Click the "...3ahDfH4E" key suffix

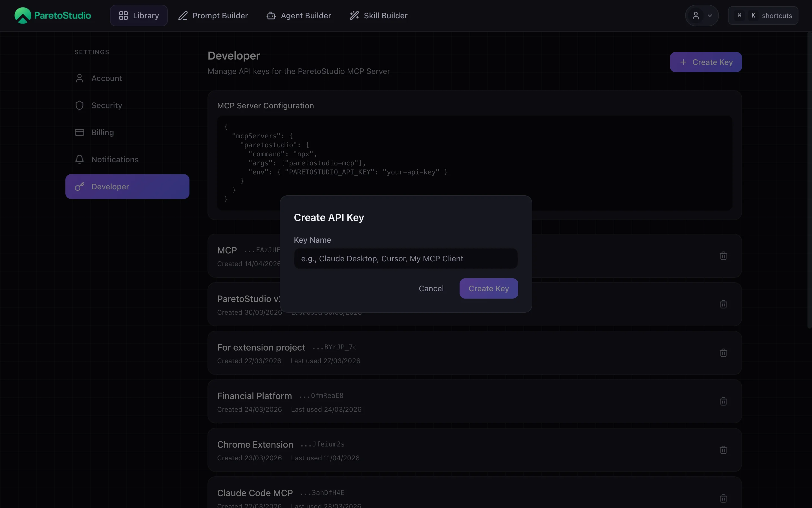[x=322, y=493]
